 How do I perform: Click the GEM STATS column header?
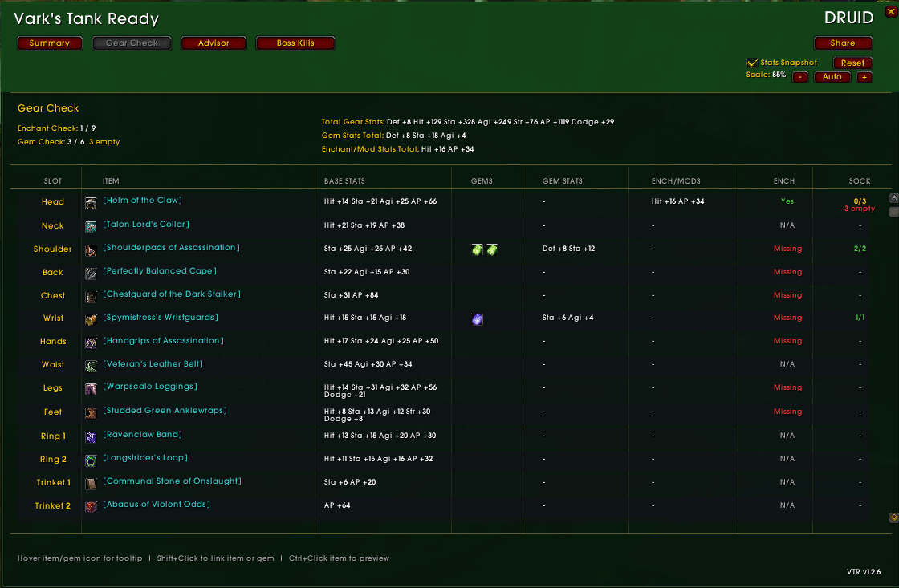563,181
